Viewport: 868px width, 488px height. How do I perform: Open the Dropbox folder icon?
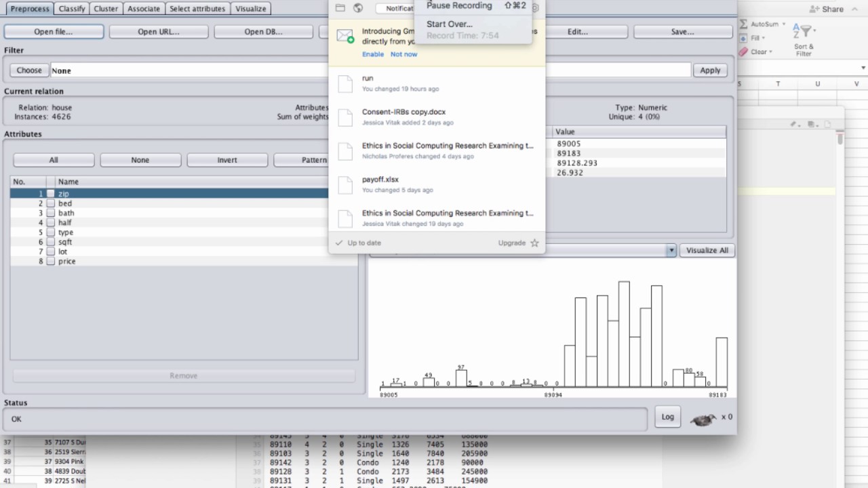(x=340, y=8)
